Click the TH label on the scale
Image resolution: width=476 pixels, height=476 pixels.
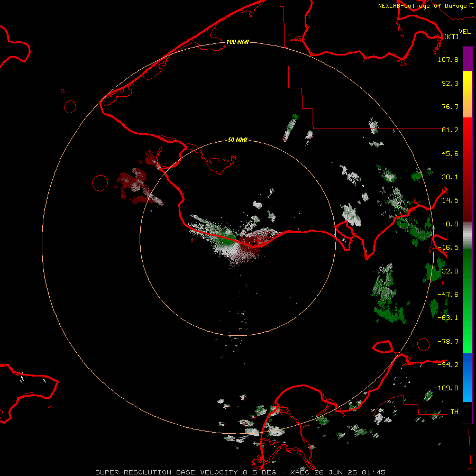(x=454, y=411)
